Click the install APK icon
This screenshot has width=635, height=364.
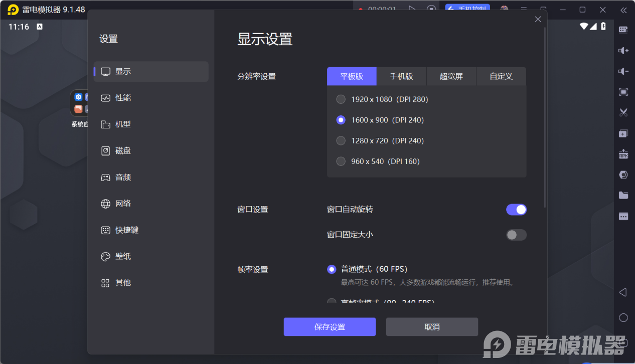(623, 154)
